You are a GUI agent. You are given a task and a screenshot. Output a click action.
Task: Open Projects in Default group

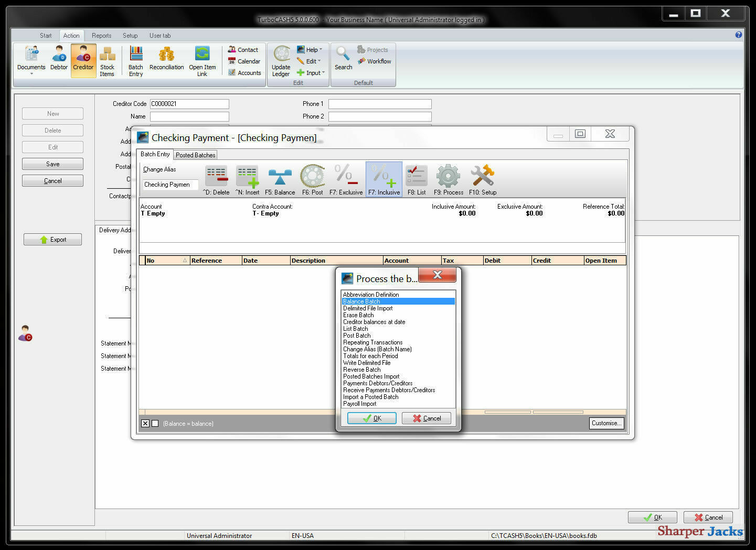click(372, 50)
